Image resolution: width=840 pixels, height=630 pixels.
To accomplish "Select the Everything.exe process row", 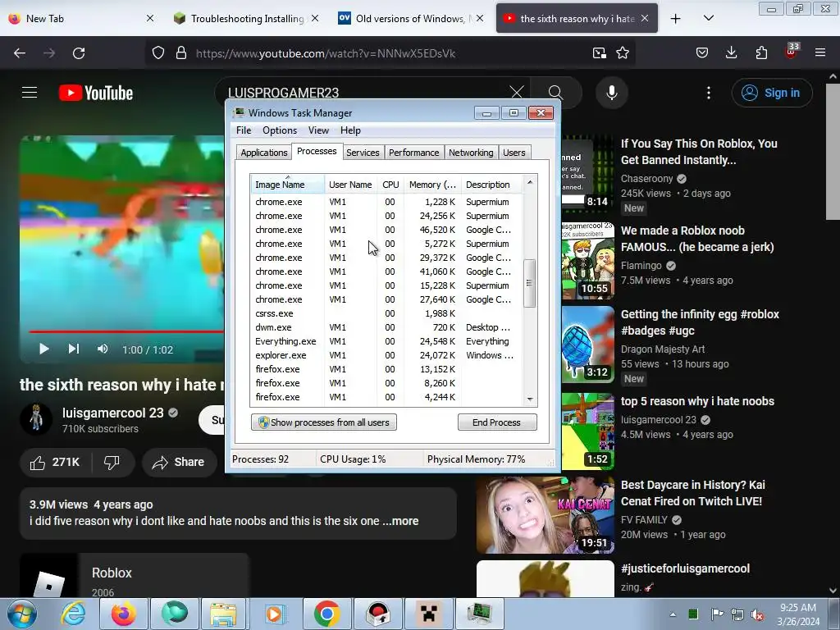I will click(386, 341).
